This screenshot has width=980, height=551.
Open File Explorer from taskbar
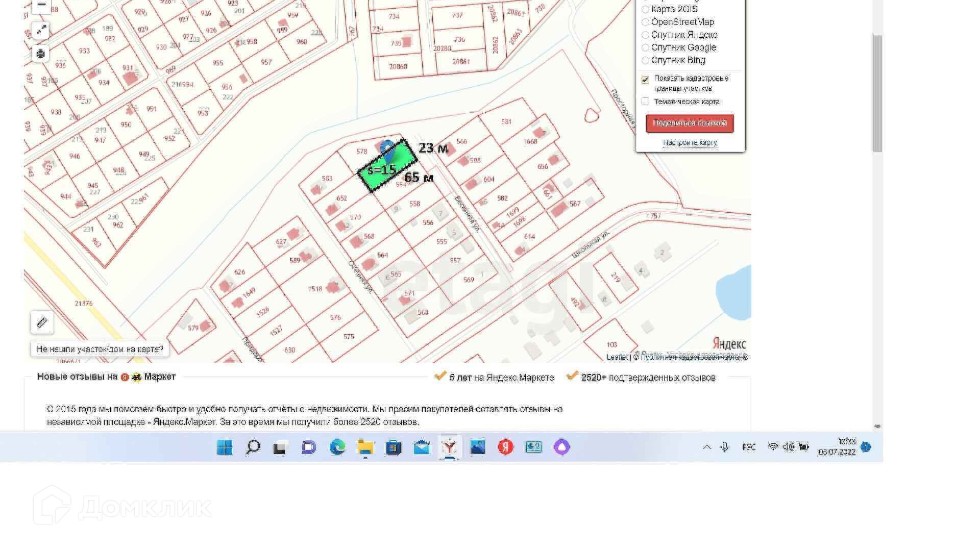365,447
